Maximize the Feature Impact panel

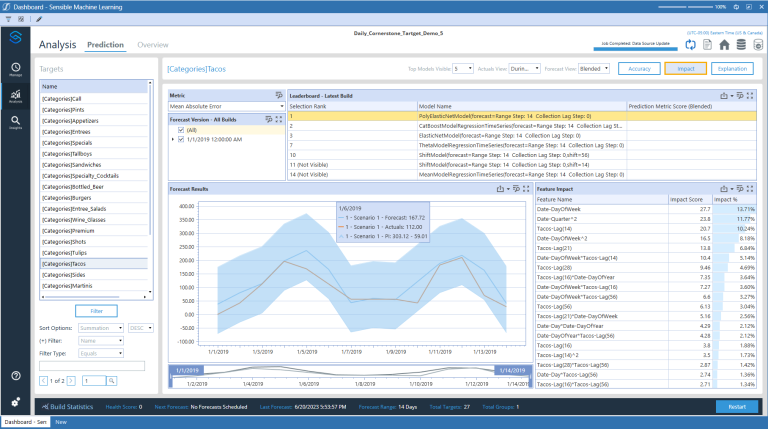coord(751,188)
